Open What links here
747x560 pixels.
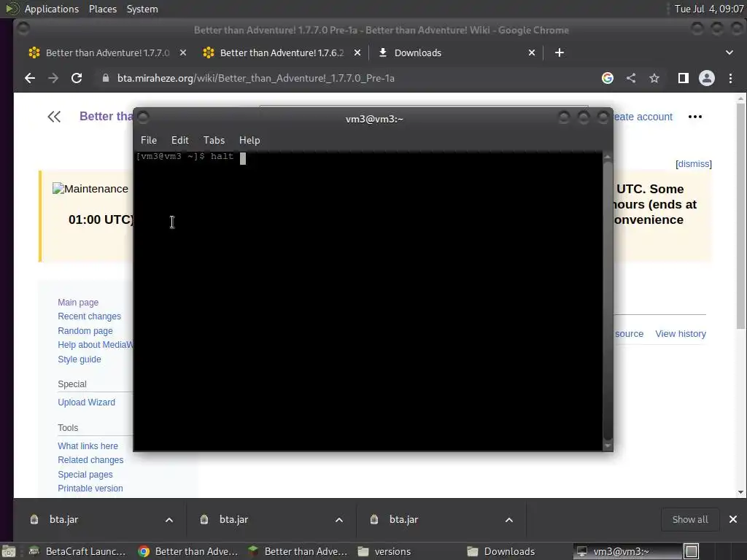click(88, 446)
